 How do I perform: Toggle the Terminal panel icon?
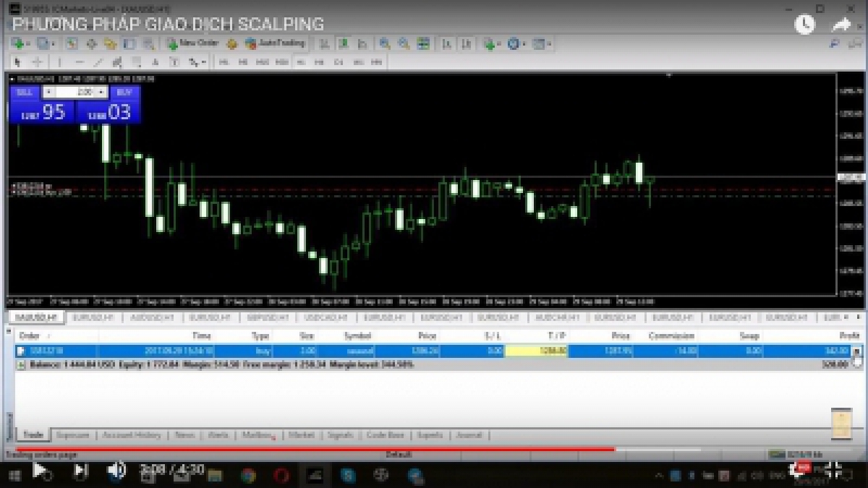[x=129, y=44]
